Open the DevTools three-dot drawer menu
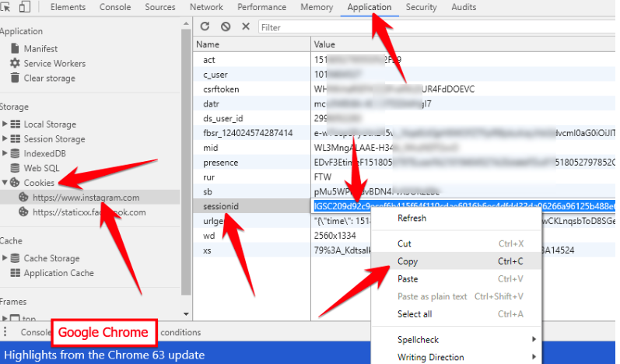The image size is (620, 364). [5, 332]
